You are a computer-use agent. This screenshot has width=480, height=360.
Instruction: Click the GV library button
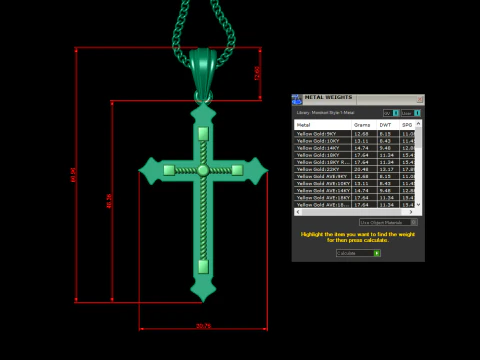click(391, 113)
